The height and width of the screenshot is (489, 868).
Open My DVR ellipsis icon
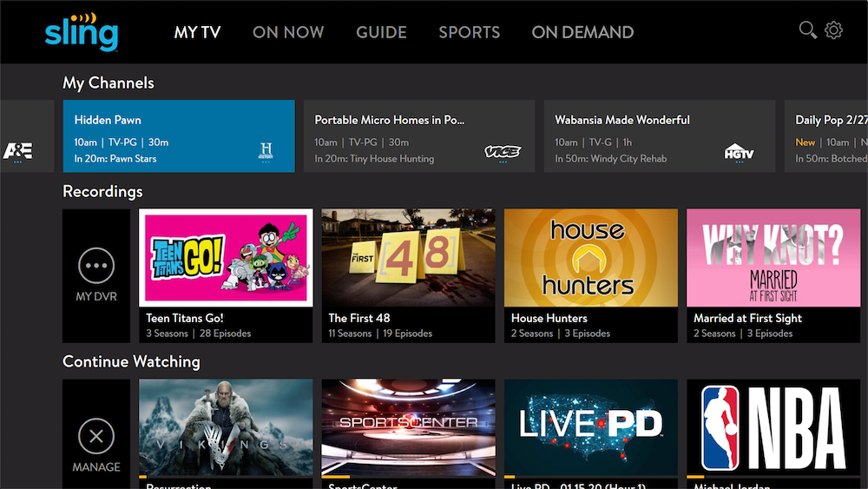pyautogui.click(x=96, y=265)
